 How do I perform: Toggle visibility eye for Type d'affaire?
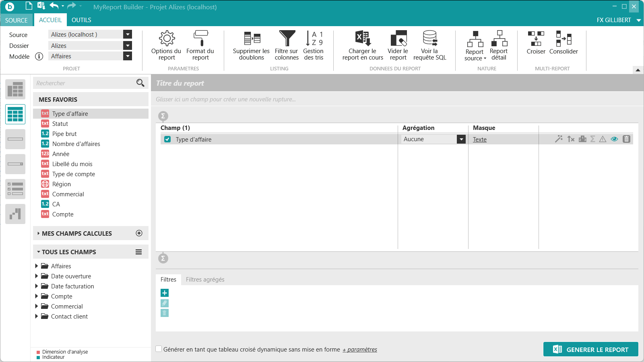point(614,139)
